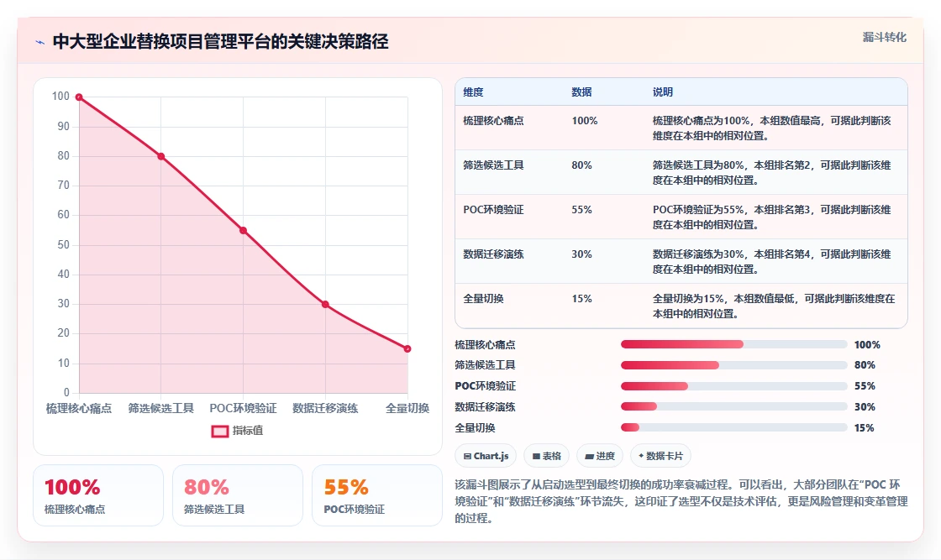Screen dimensions: 941x560
Task: Open the 100% 梳理核心痛点 data card
Action: [98, 496]
